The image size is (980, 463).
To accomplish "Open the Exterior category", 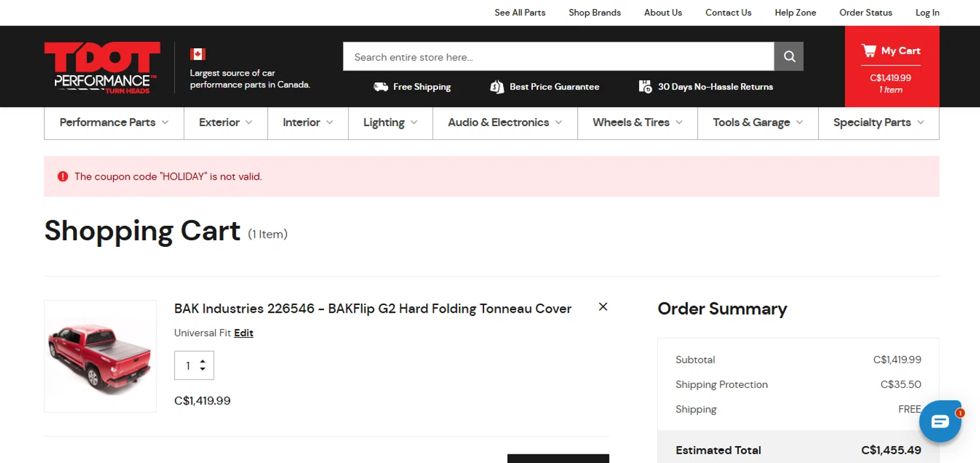I will (x=220, y=123).
